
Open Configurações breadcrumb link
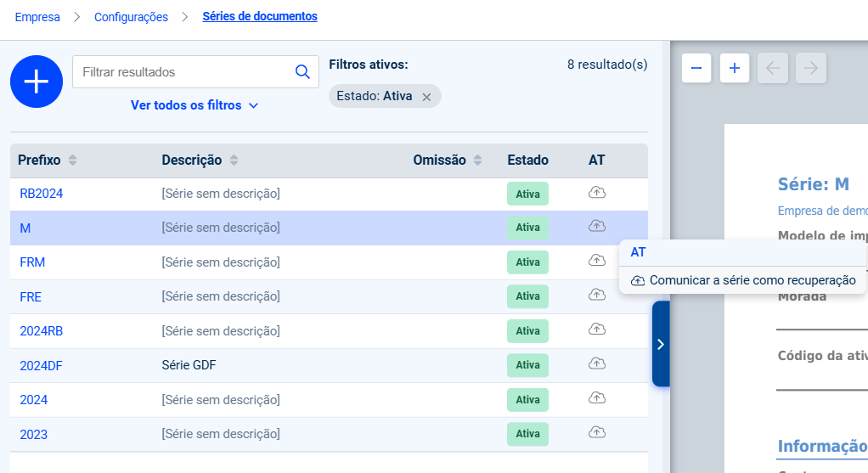pyautogui.click(x=131, y=17)
